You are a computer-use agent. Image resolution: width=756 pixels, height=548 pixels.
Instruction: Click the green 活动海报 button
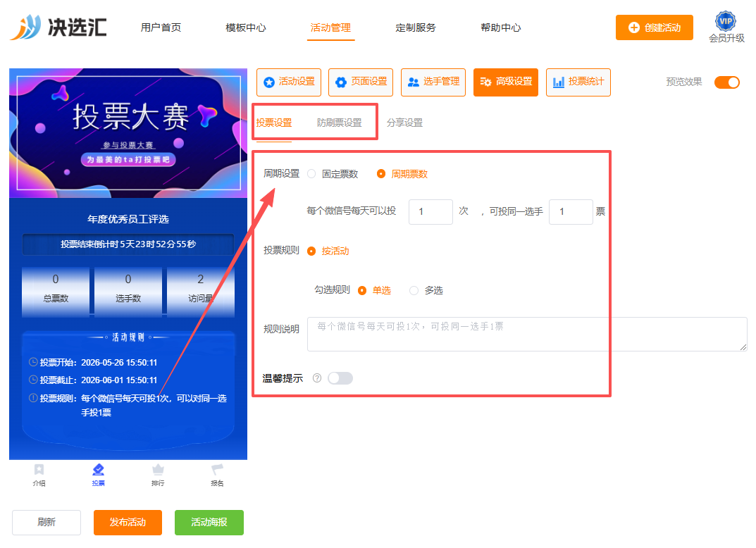[209, 523]
